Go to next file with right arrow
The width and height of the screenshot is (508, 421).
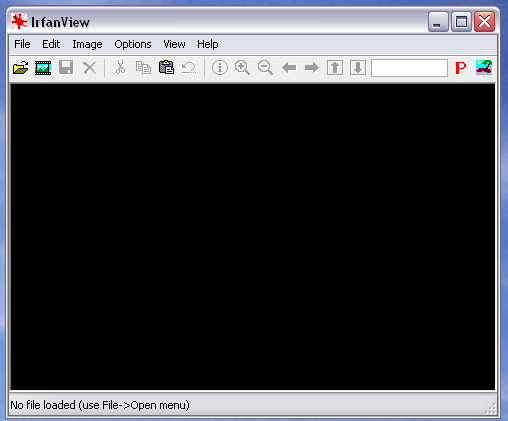tap(312, 68)
